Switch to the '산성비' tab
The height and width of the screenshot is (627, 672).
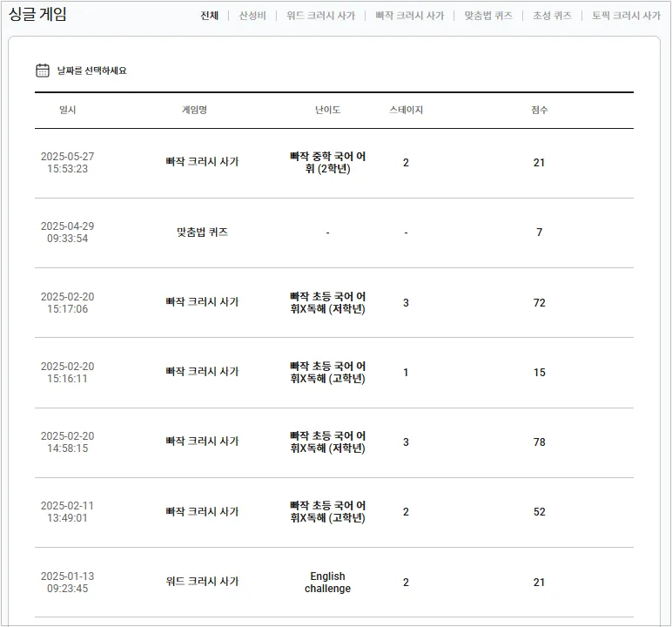[x=252, y=16]
